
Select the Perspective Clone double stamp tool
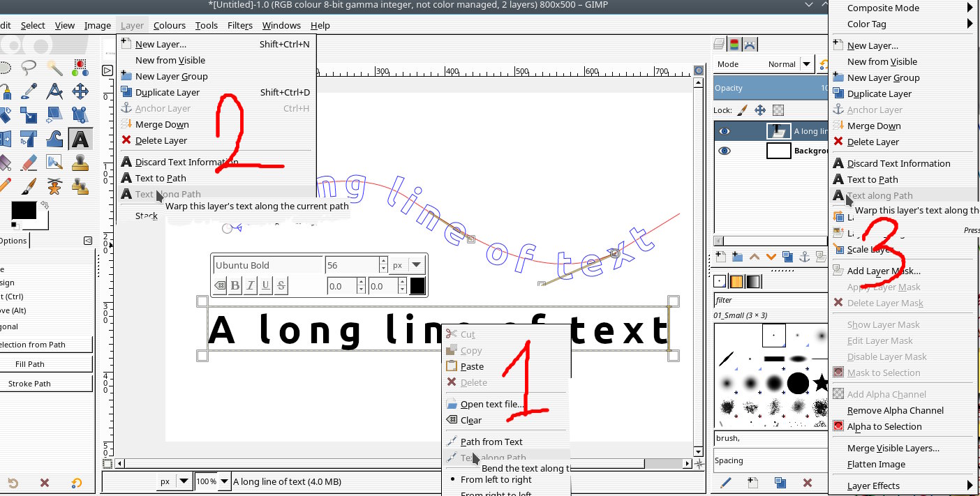80,186
